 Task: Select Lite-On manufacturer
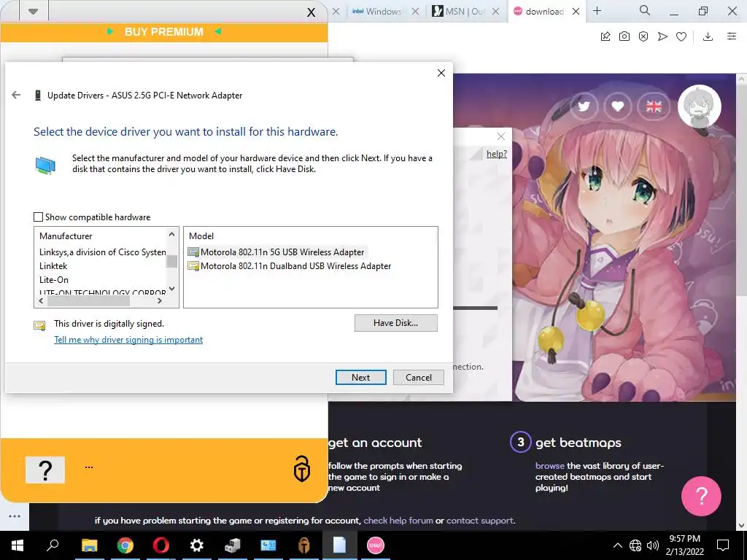click(x=54, y=279)
